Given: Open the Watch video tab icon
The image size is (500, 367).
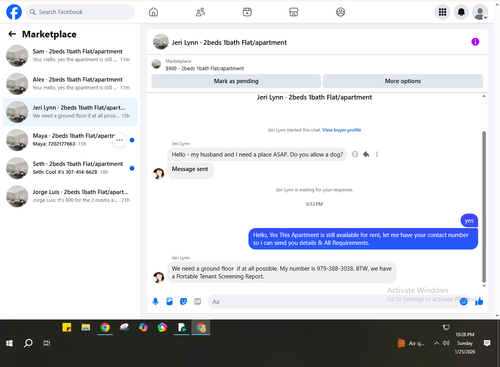Looking at the screenshot, I should tap(247, 12).
